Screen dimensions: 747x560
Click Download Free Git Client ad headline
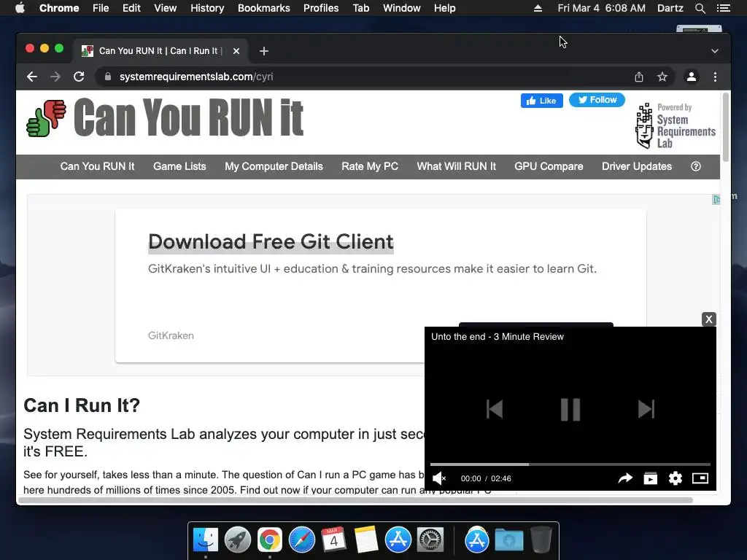click(271, 241)
